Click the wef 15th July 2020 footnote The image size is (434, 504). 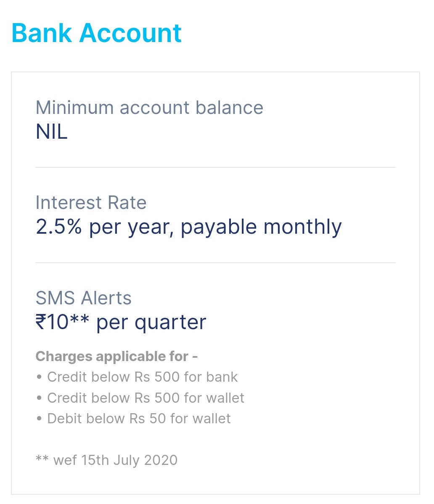115,460
